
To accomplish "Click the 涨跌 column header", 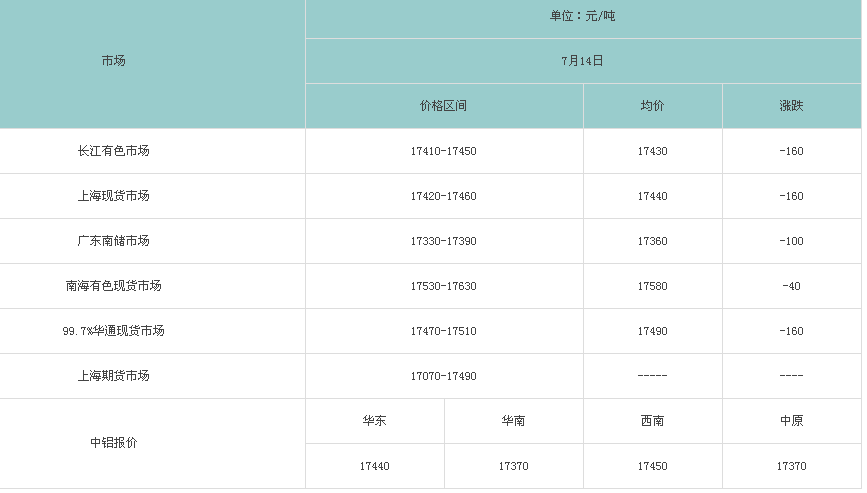I will [x=791, y=106].
